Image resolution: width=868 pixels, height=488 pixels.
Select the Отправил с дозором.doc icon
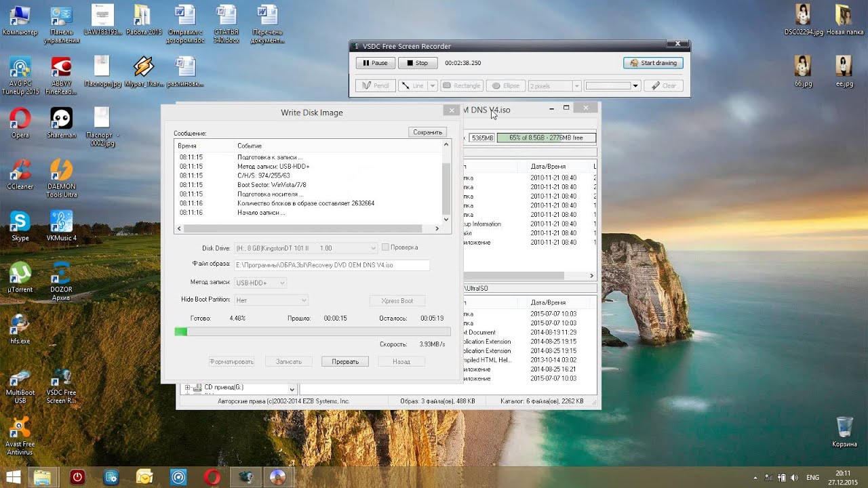tap(184, 24)
